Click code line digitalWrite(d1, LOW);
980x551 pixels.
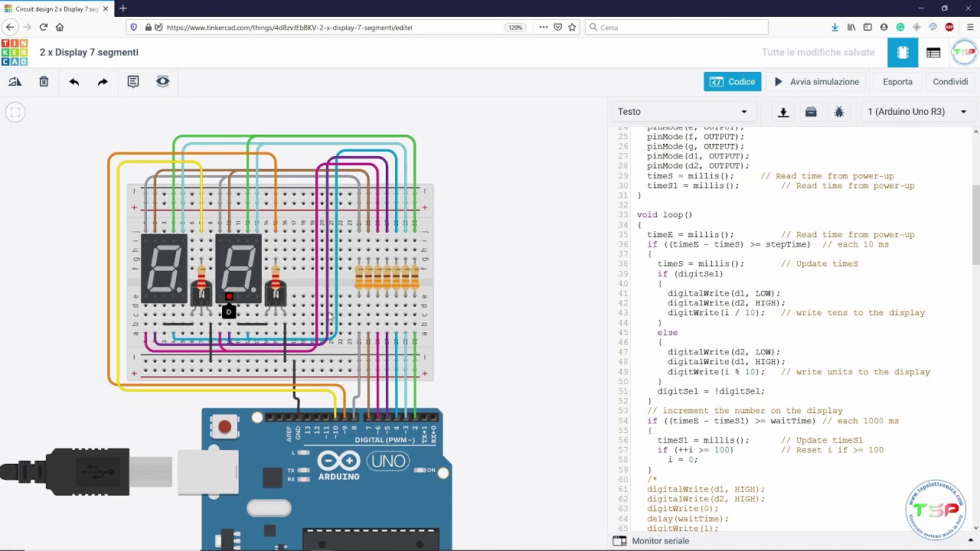pyautogui.click(x=724, y=293)
